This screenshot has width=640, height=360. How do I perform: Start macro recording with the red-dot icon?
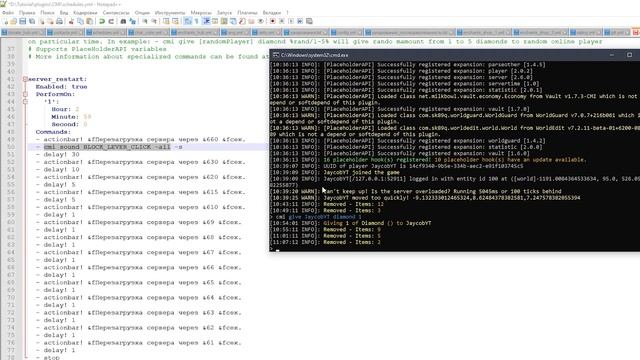[272, 21]
